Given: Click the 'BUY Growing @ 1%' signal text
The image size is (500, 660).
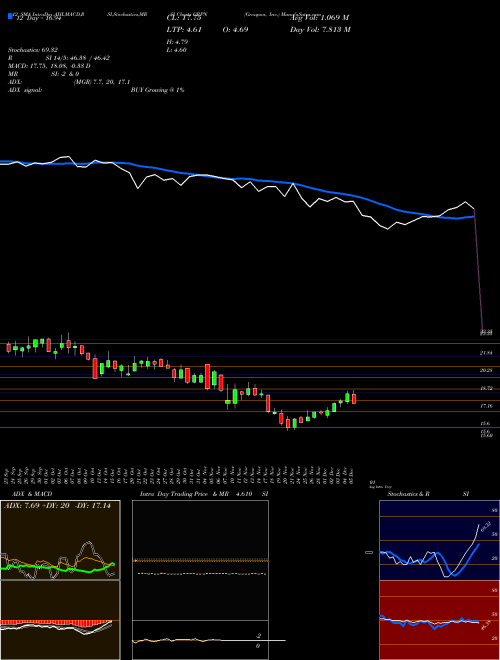Looking at the screenshot, I should 157,90.
